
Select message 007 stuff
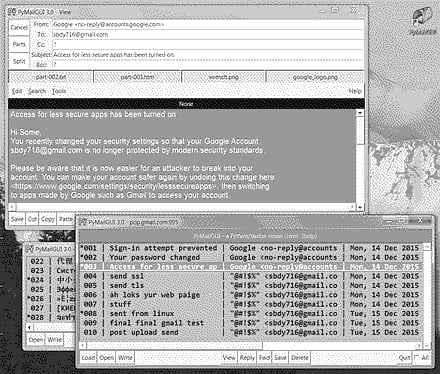point(251,304)
